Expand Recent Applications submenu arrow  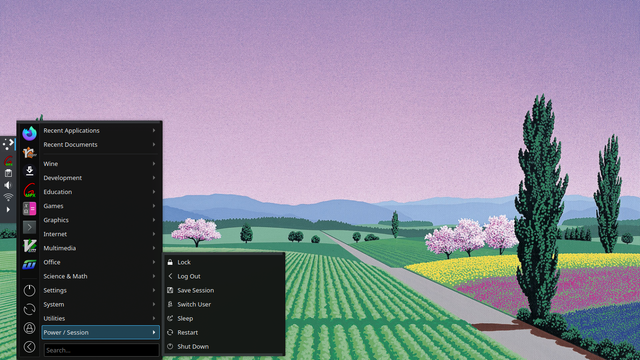coord(154,131)
